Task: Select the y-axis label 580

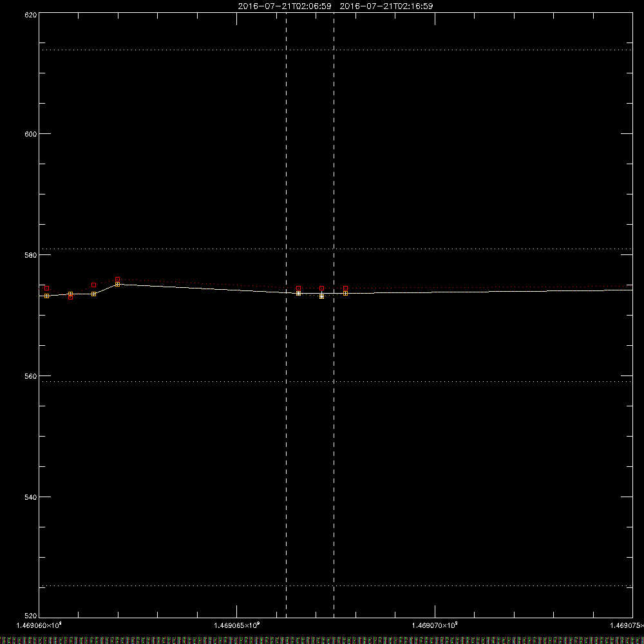Action: 31,255
